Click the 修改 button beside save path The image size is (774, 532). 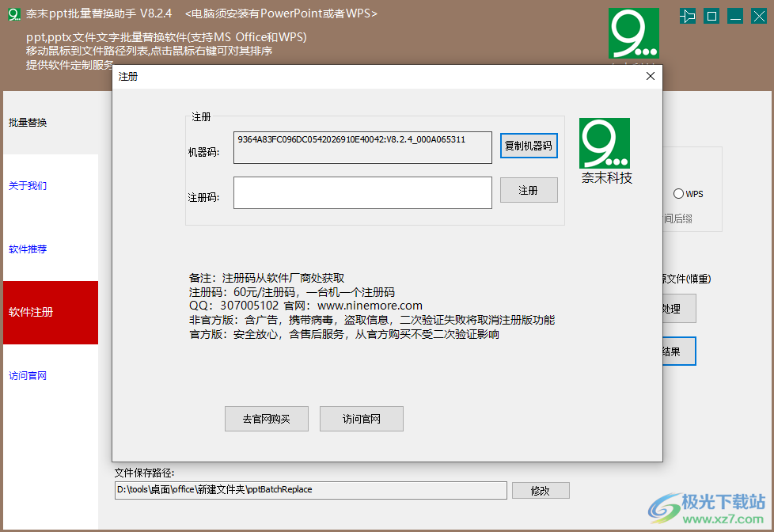coord(541,491)
